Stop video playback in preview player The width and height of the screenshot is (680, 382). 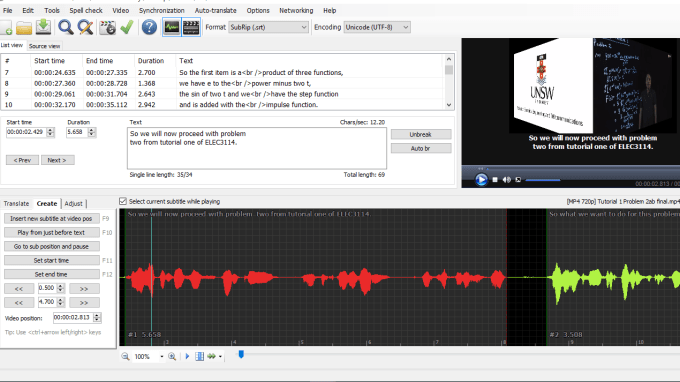point(495,180)
